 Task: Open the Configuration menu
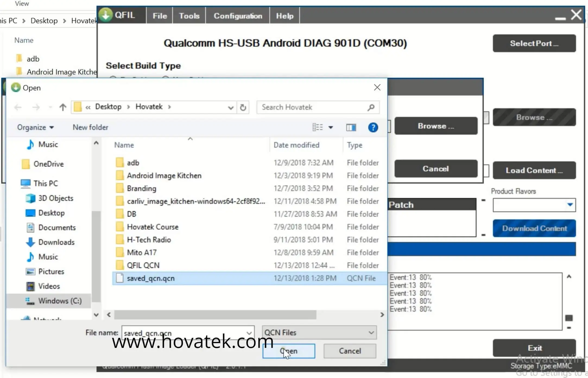[238, 15]
